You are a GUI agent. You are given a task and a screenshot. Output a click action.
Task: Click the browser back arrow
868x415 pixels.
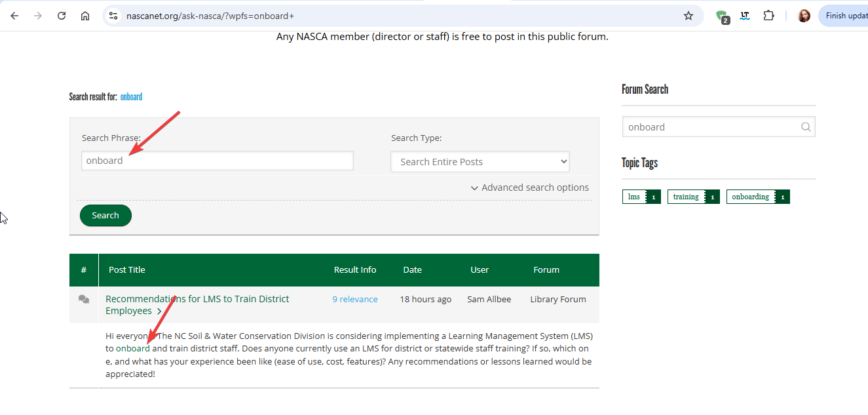(x=14, y=16)
